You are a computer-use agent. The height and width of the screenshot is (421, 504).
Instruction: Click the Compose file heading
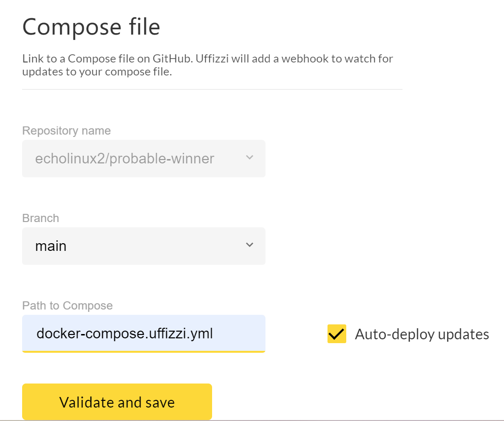point(91,27)
